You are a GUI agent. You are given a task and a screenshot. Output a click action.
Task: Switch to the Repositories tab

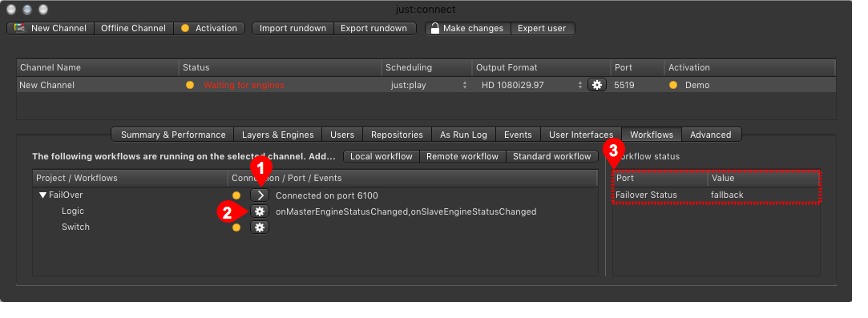[x=397, y=135]
